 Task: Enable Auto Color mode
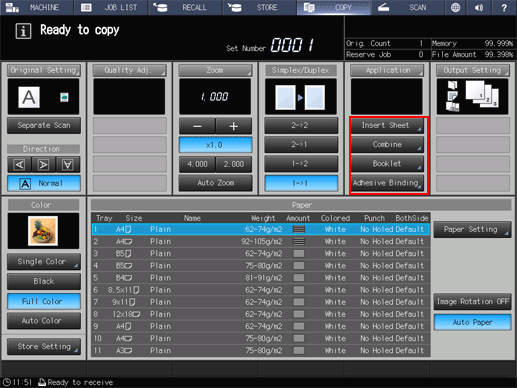click(44, 321)
